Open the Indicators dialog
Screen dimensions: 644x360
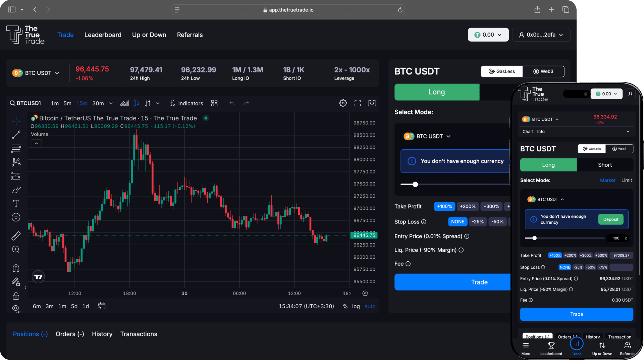click(186, 103)
